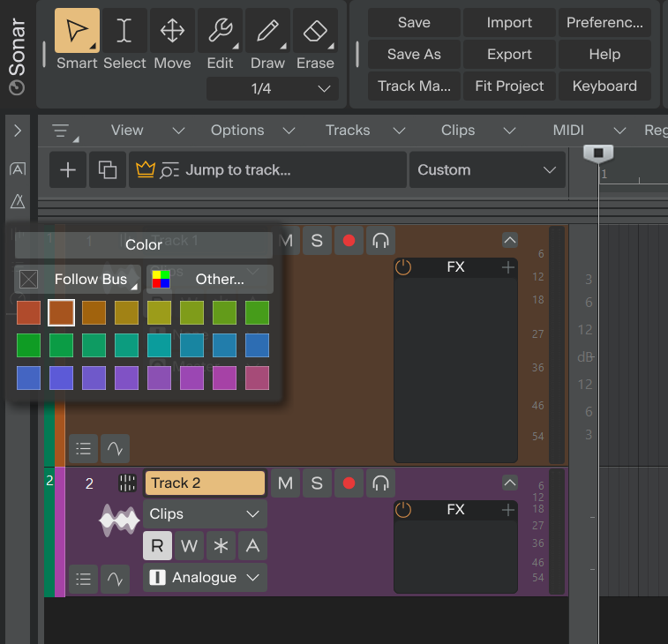This screenshot has width=668, height=644.
Task: Click Track 2 waveform icon
Action: point(119,520)
